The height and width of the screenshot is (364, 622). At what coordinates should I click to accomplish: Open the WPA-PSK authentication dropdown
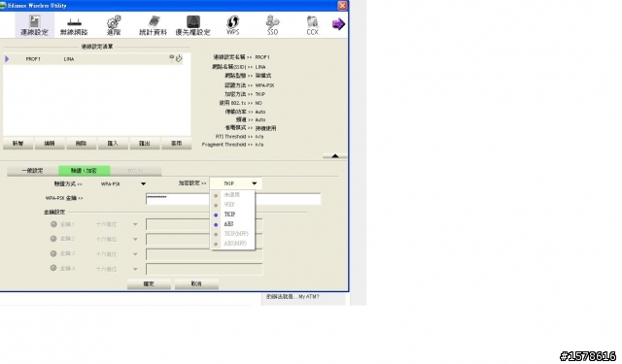[x=143, y=183]
